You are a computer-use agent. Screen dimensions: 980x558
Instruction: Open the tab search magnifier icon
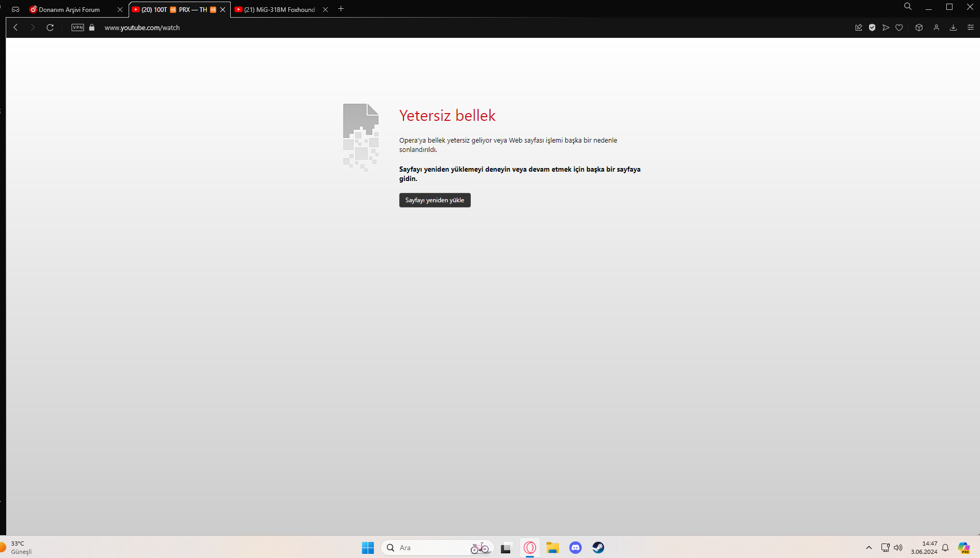908,6
